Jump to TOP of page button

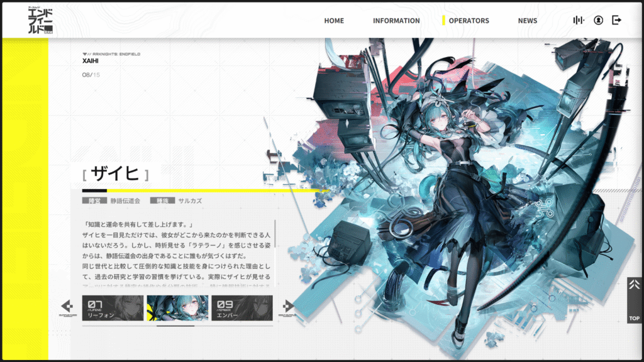coord(634,300)
